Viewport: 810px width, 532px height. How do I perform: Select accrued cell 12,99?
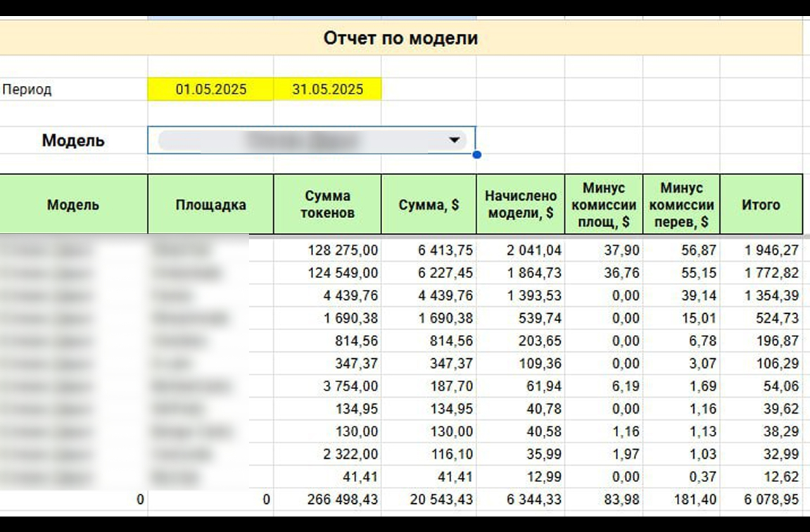pos(521,476)
